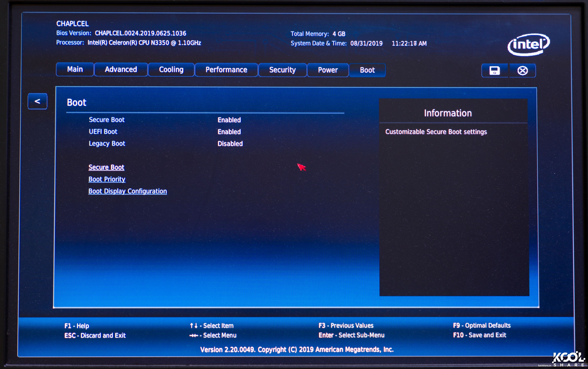
Task: Click the Boot section heading
Action: point(76,102)
